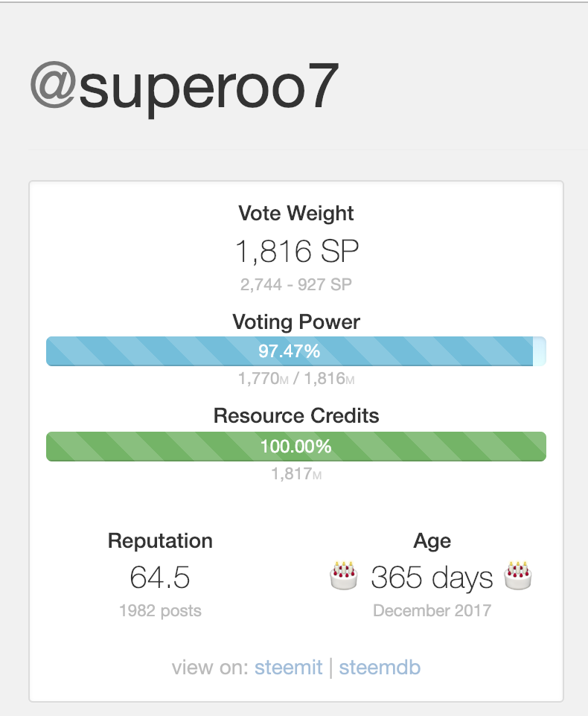Open the steemdb profile link
Viewport: 588px width, 716px height.
tap(380, 667)
